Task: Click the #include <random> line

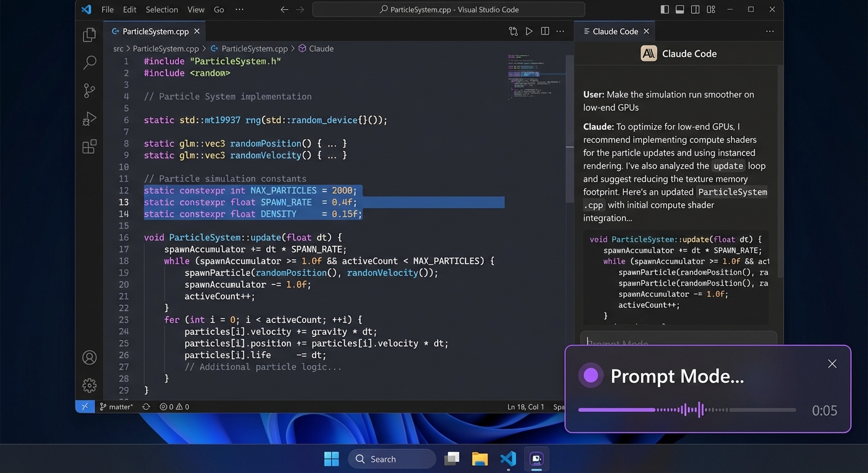Action: pos(187,73)
